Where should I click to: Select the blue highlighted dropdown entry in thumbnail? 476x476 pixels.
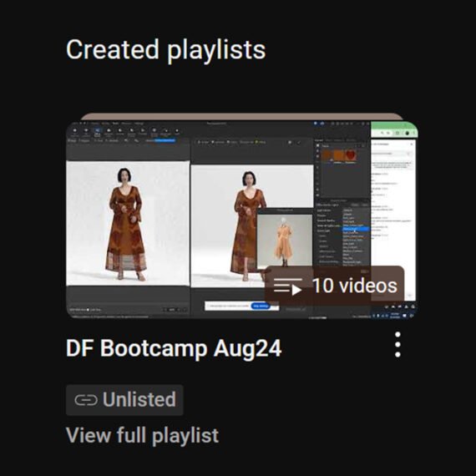[356, 229]
